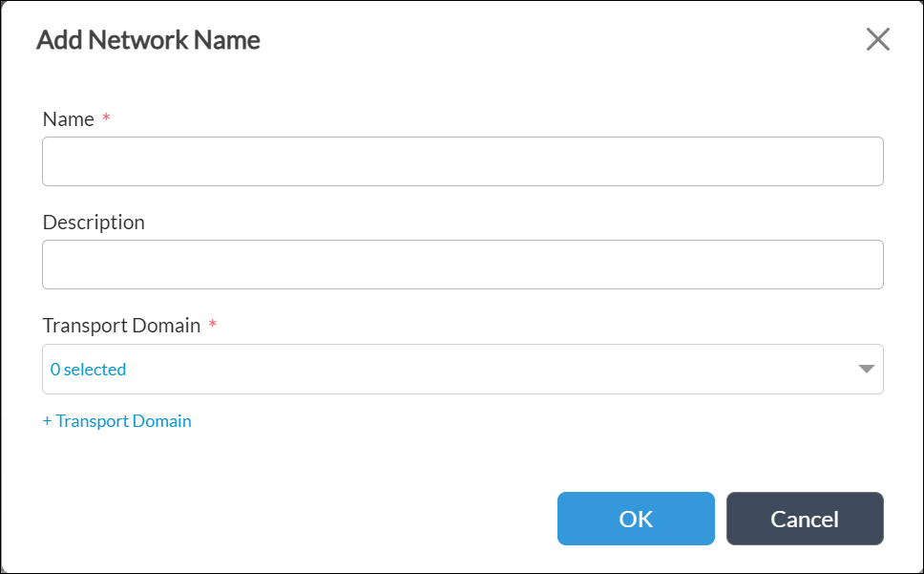Dismiss the dialog via Cancel

click(805, 519)
